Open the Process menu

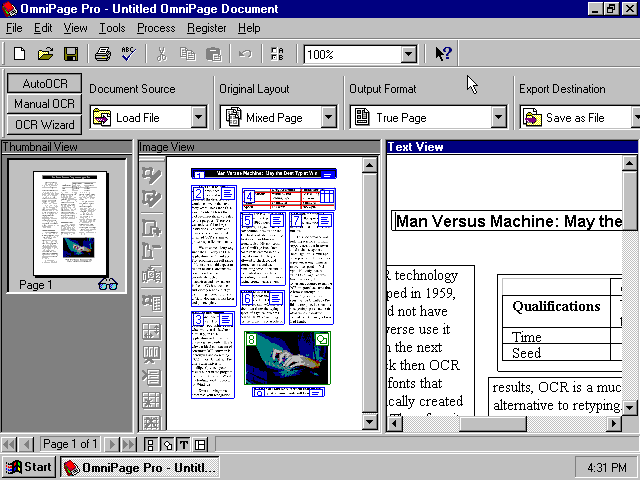pyautogui.click(x=156, y=28)
